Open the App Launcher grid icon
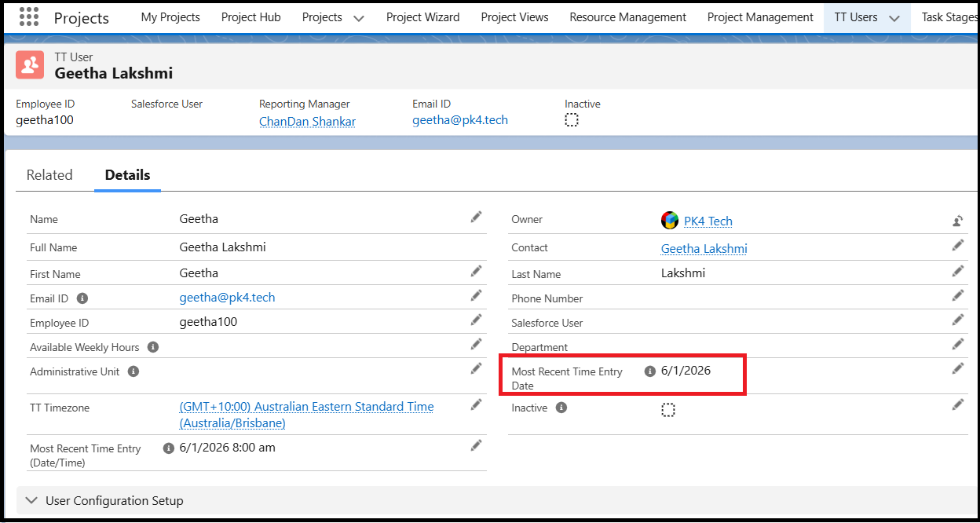 point(29,16)
